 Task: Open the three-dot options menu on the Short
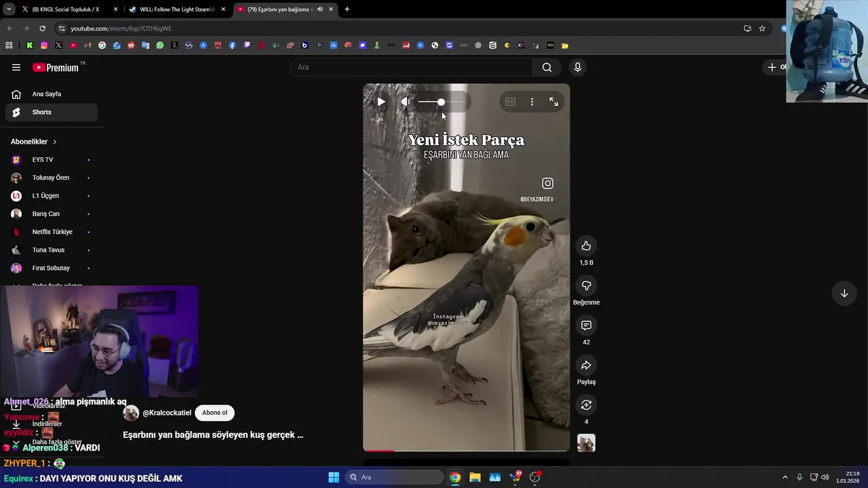coord(532,102)
